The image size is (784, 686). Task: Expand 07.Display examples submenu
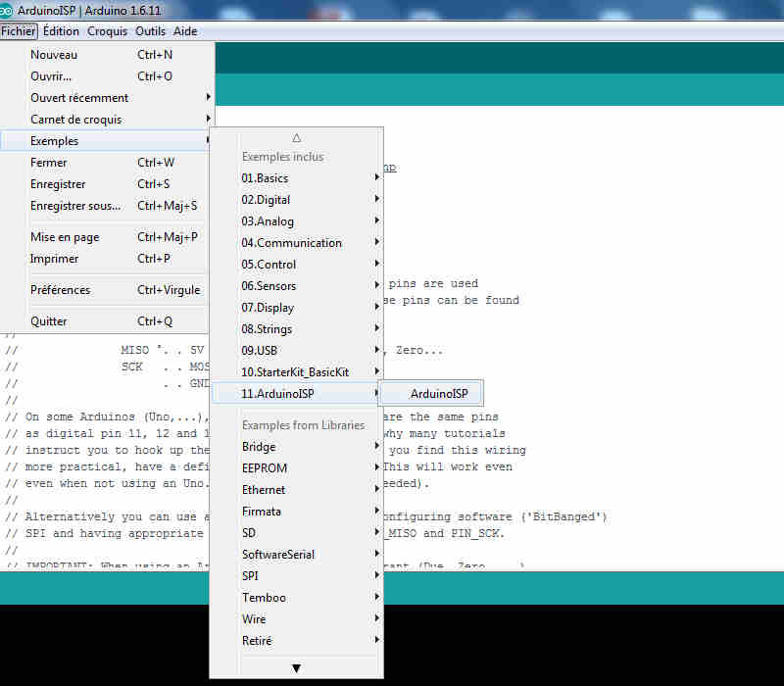point(297,308)
